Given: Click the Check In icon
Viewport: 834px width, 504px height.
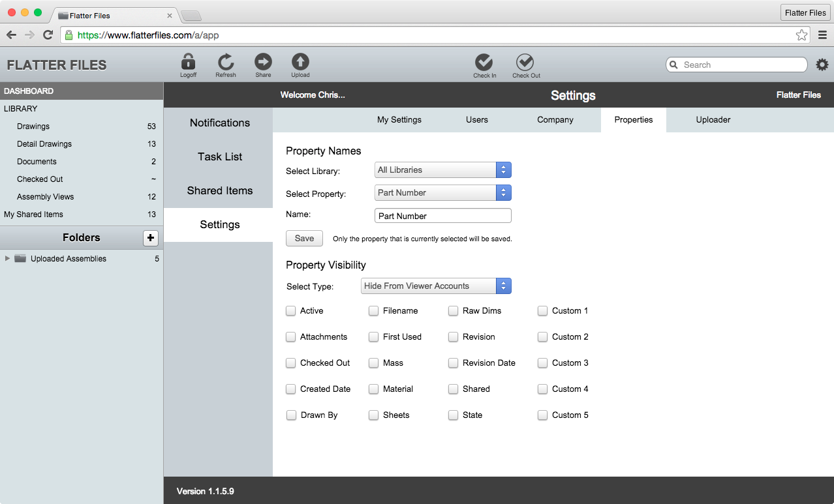Looking at the screenshot, I should click(484, 62).
